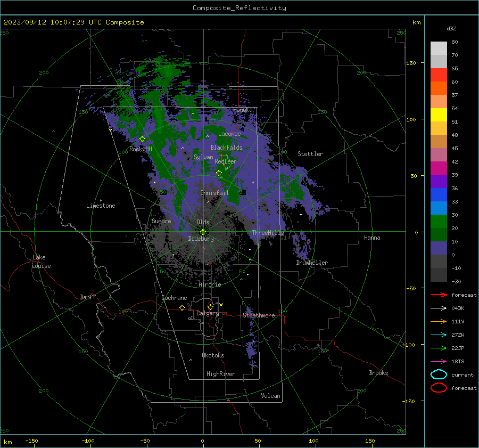Click the magenta 39-42 dBZ swatch
479x448 pixels.
coord(439,168)
